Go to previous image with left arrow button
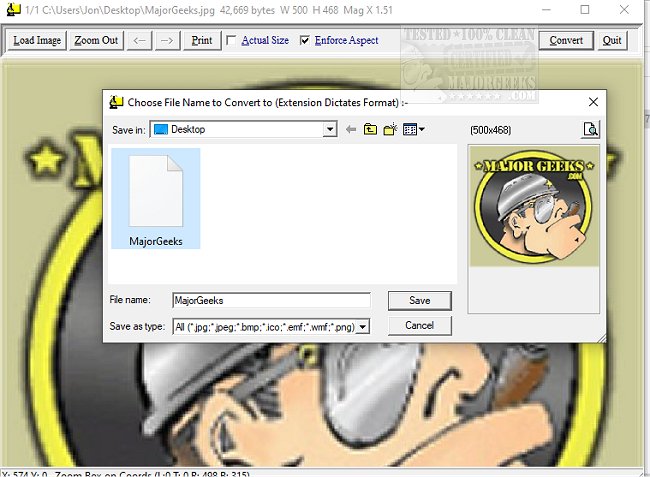 tap(139, 41)
